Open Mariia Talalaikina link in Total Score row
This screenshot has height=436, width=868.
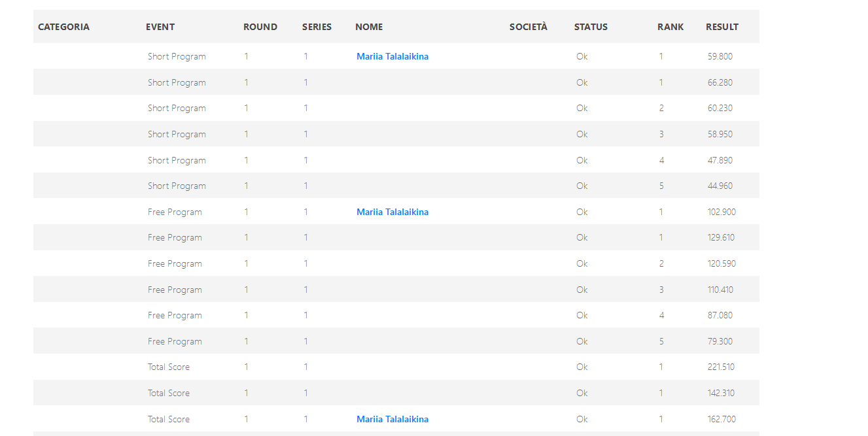pyautogui.click(x=392, y=419)
